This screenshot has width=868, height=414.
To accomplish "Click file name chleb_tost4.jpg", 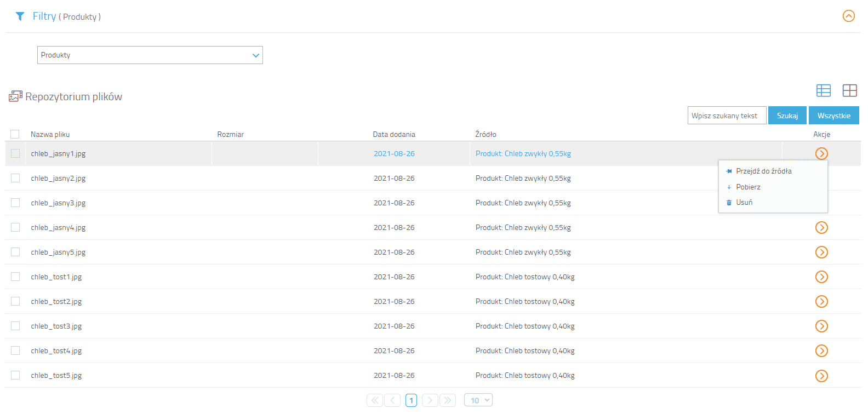I will point(56,350).
